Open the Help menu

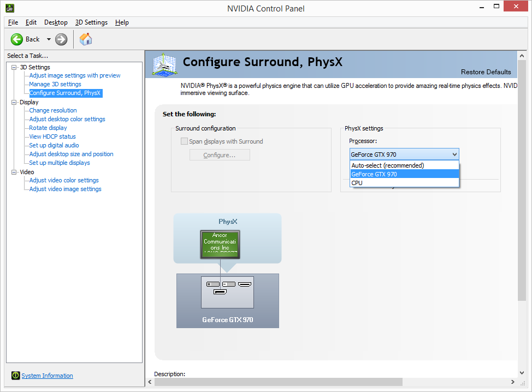[122, 22]
